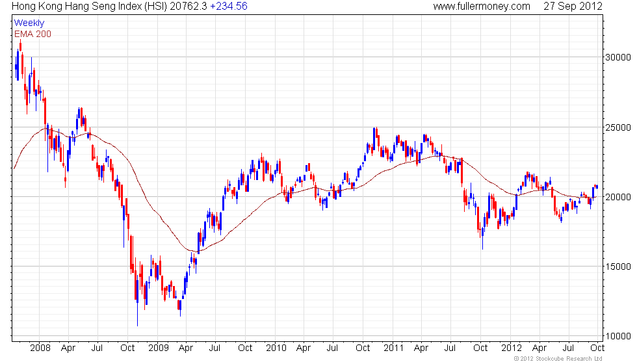Image resolution: width=637 pixels, height=364 pixels.
Task: Click the chart title 'Hong Kong Hang Seng Index (HSI)'
Action: 90,6
